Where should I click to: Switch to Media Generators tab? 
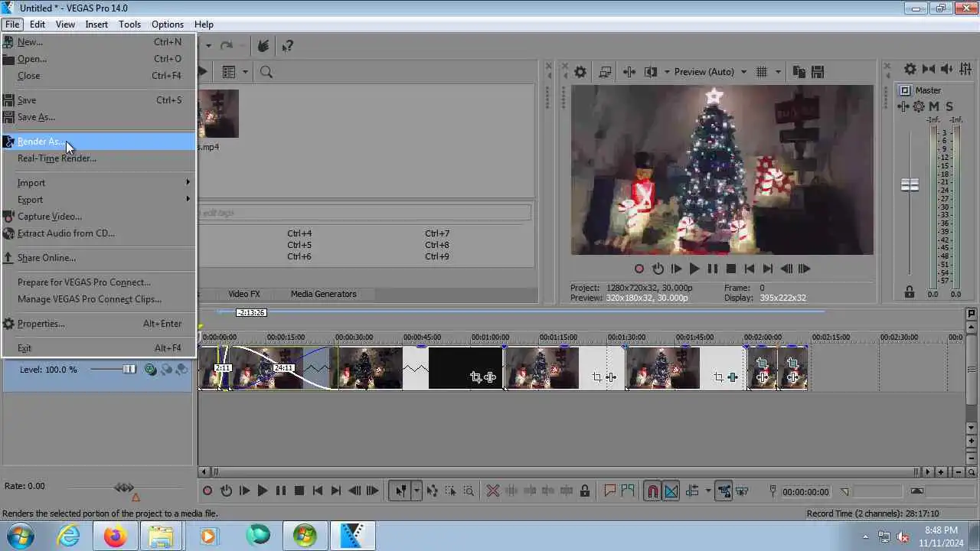pyautogui.click(x=323, y=294)
